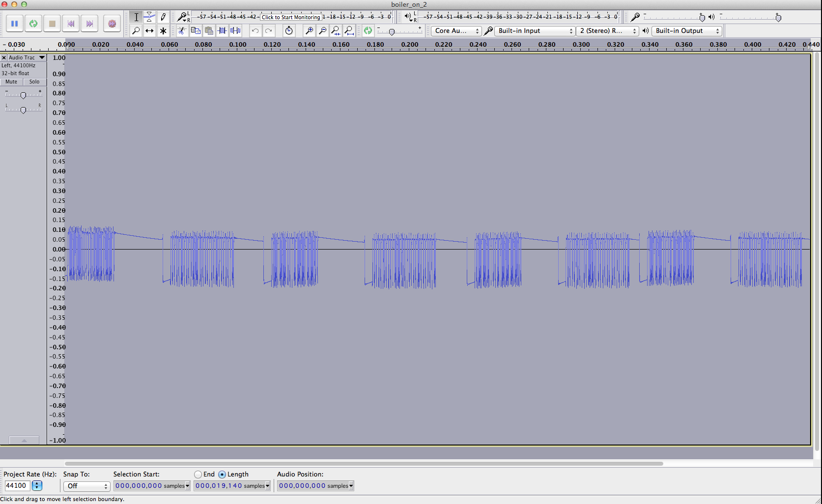Fit selection to window width
Image resolution: width=822 pixels, height=504 pixels.
click(336, 31)
